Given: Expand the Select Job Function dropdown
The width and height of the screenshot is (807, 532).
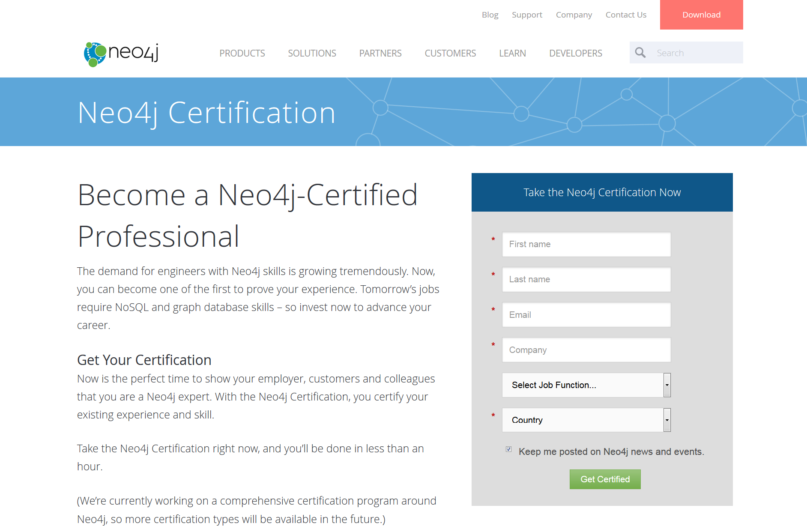Looking at the screenshot, I should (586, 385).
